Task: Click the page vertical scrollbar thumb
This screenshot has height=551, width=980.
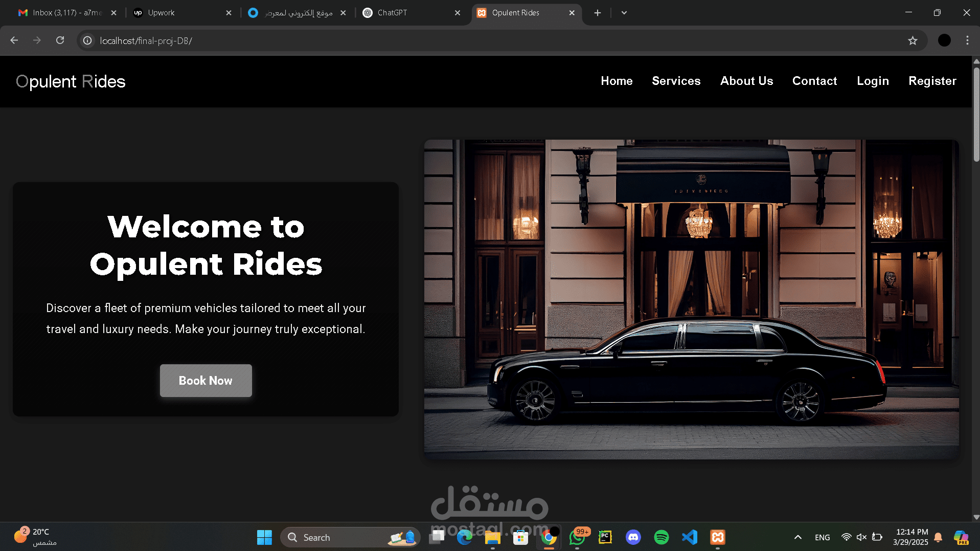Action: click(x=976, y=114)
